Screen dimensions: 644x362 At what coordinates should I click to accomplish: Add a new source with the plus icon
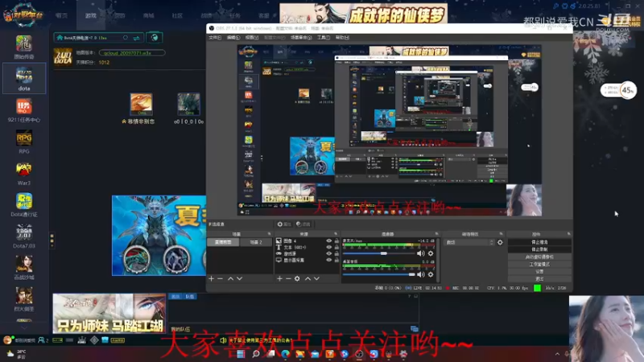click(x=279, y=278)
